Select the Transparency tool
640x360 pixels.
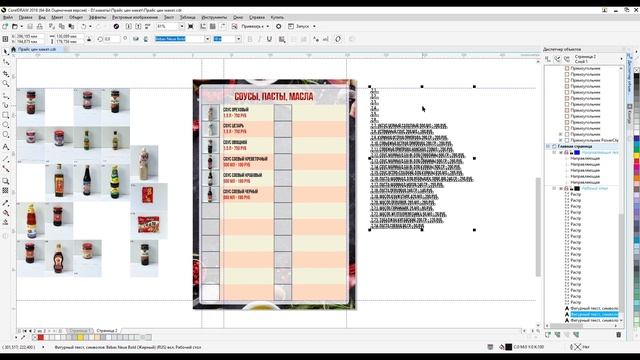(x=6, y=191)
